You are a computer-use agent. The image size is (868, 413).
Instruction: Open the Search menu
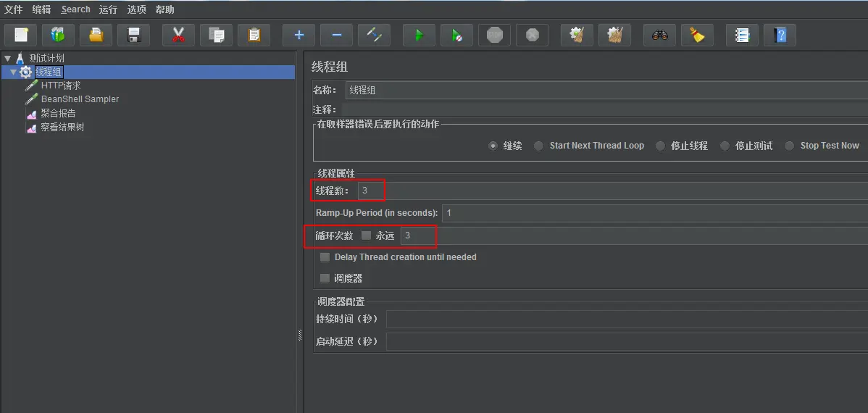[76, 9]
